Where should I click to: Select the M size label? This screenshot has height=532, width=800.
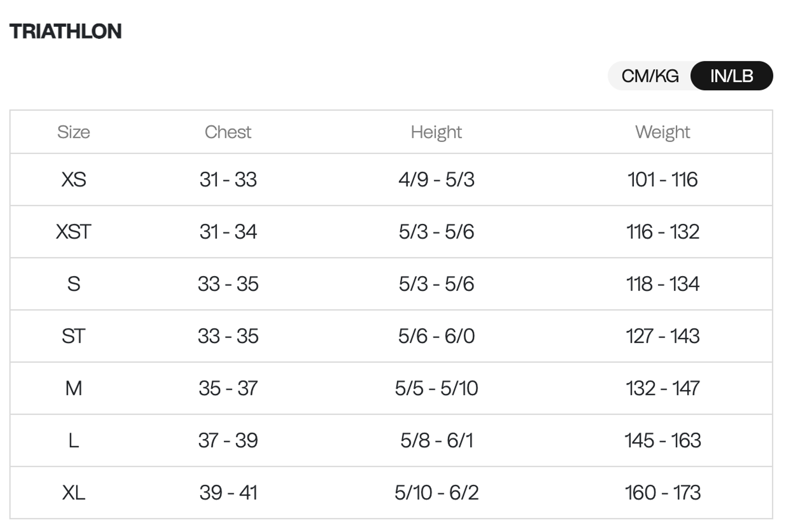coord(73,388)
